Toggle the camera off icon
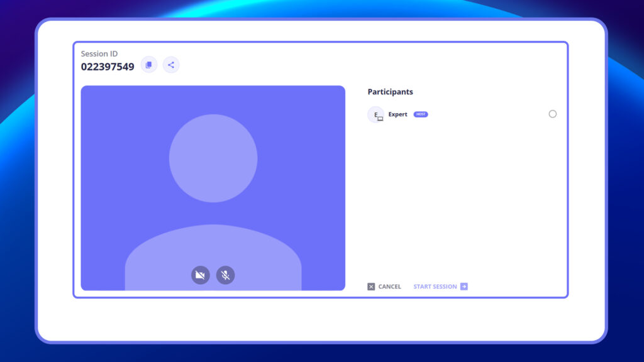Image resolution: width=644 pixels, height=362 pixels. coord(201,275)
